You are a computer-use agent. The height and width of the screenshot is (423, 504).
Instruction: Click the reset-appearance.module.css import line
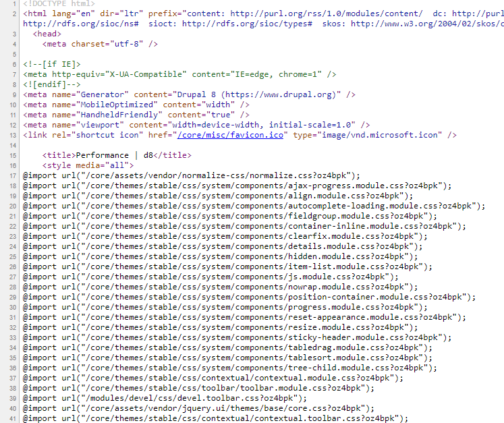[244, 317]
